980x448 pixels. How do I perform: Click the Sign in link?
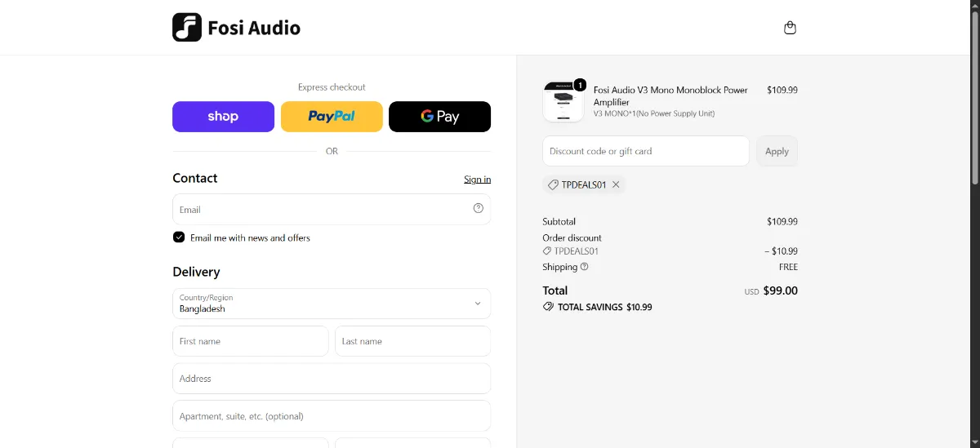point(477,180)
